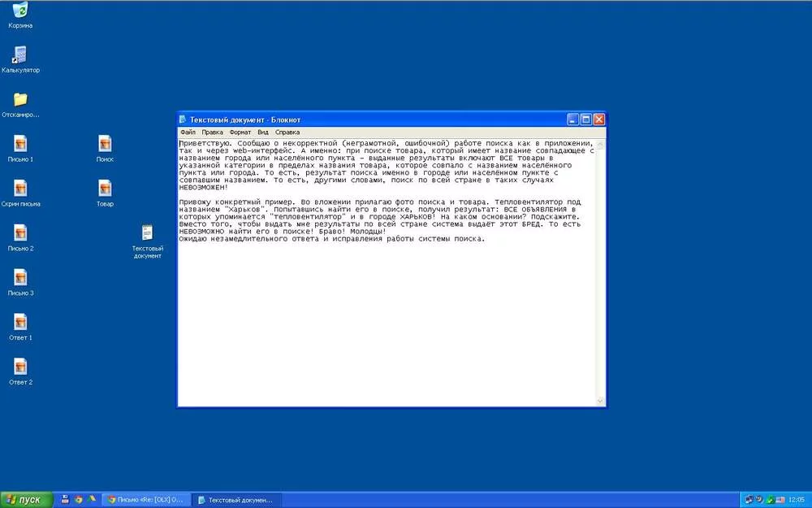Place cursor at word Приветствую
812x508 pixels.
point(205,143)
